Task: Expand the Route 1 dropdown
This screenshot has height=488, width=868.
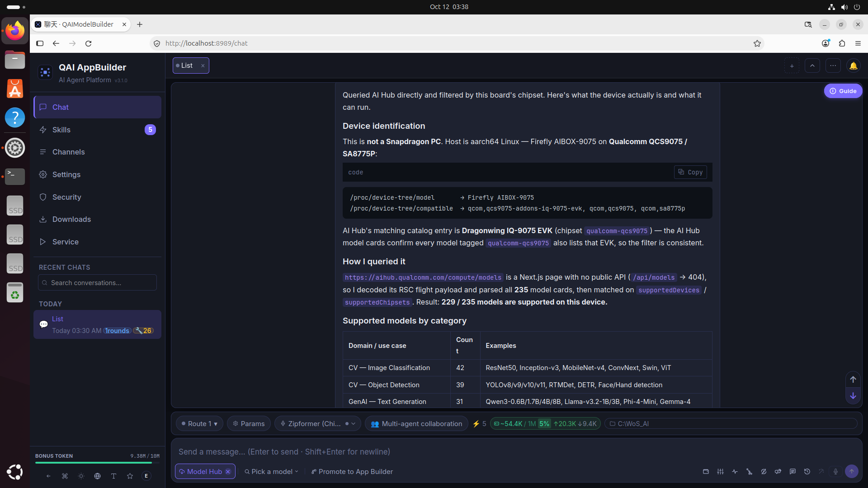Action: (199, 424)
